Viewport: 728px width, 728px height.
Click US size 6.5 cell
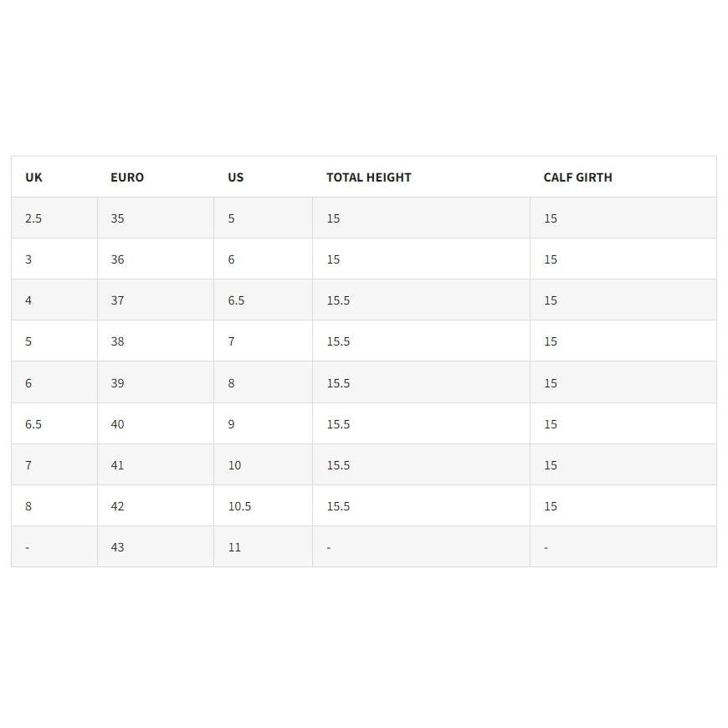[x=236, y=300]
